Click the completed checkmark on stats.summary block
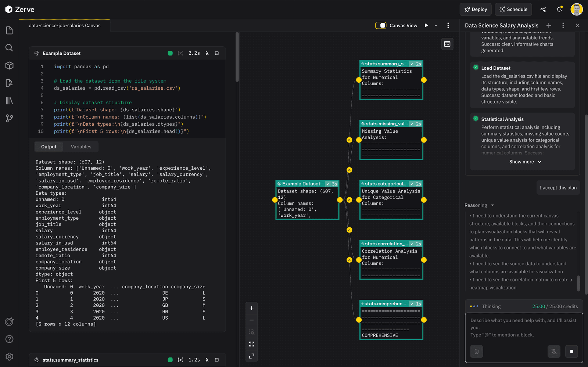The image size is (588, 367). pyautogui.click(x=412, y=64)
